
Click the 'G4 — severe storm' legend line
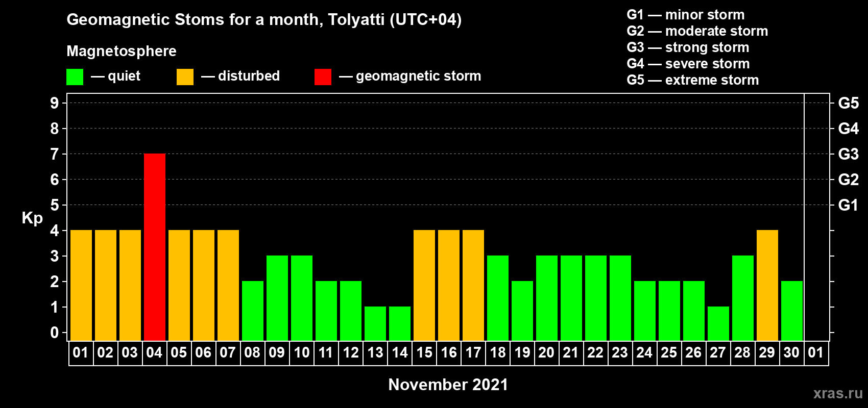coord(688,64)
